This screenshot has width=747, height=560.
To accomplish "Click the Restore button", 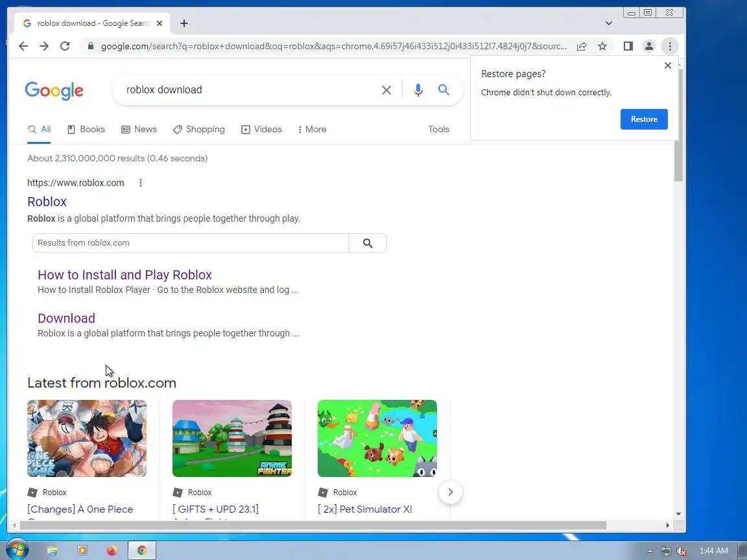I will pyautogui.click(x=644, y=119).
